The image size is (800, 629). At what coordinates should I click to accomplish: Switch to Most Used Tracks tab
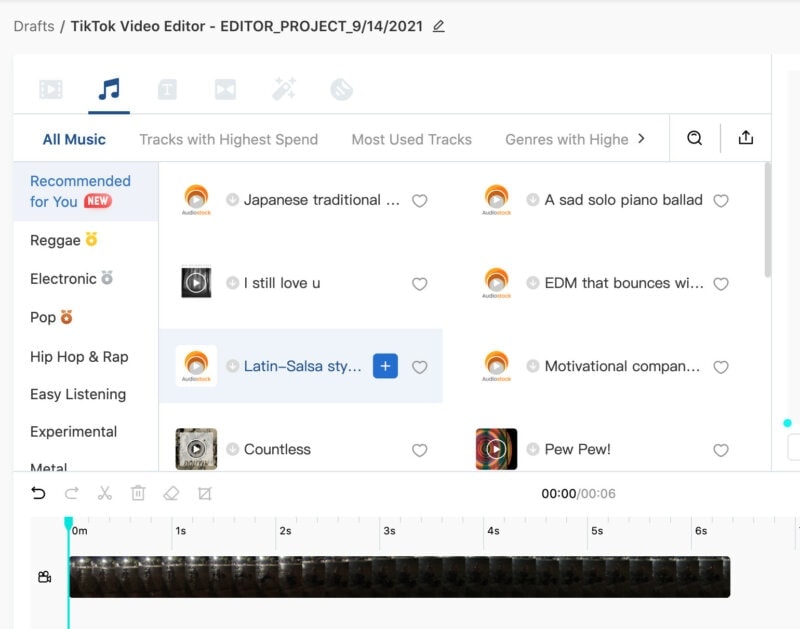[x=411, y=139]
